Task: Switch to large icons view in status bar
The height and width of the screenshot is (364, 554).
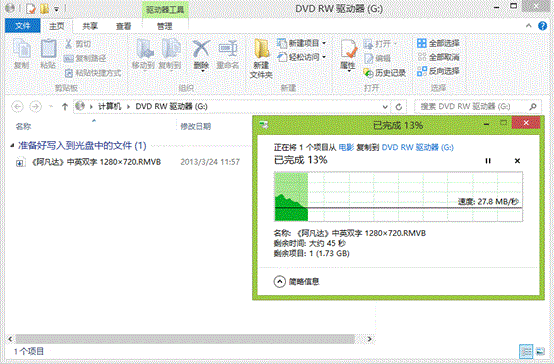Action: coord(540,351)
